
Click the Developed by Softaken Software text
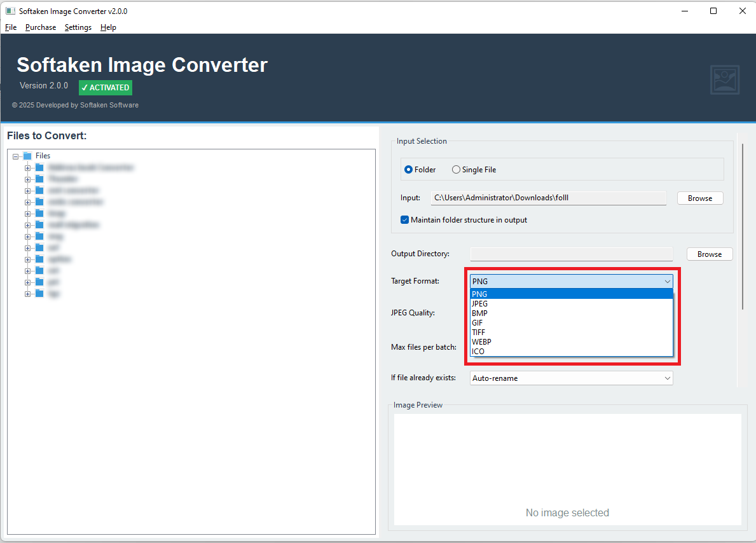(75, 105)
